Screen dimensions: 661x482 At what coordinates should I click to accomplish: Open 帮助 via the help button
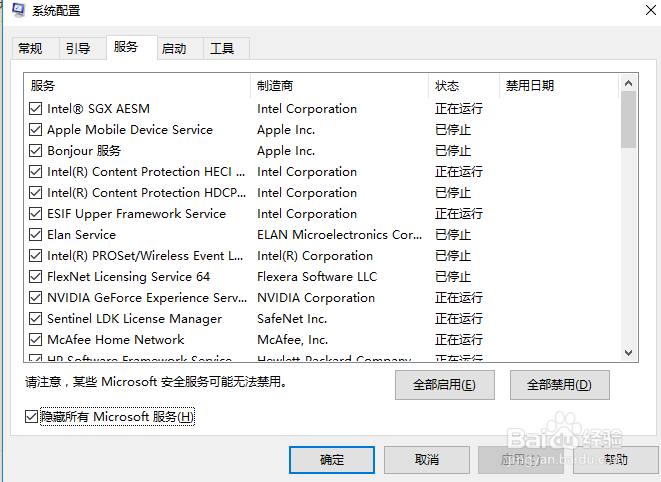tap(615, 460)
